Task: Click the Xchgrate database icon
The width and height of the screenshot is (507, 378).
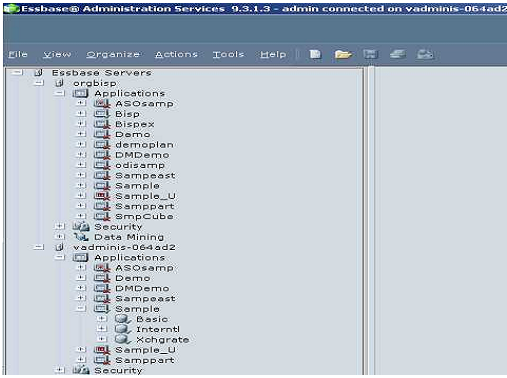Action: pyautogui.click(x=123, y=340)
